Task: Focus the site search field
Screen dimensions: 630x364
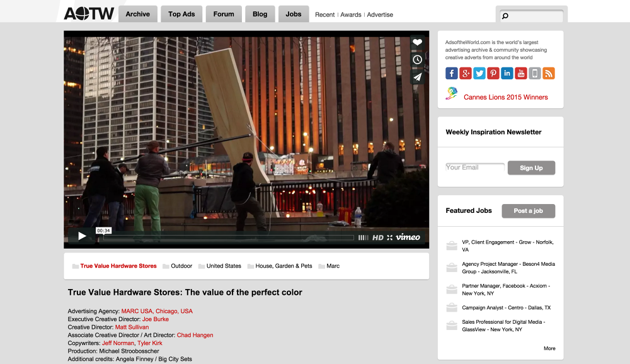Action: (x=531, y=16)
